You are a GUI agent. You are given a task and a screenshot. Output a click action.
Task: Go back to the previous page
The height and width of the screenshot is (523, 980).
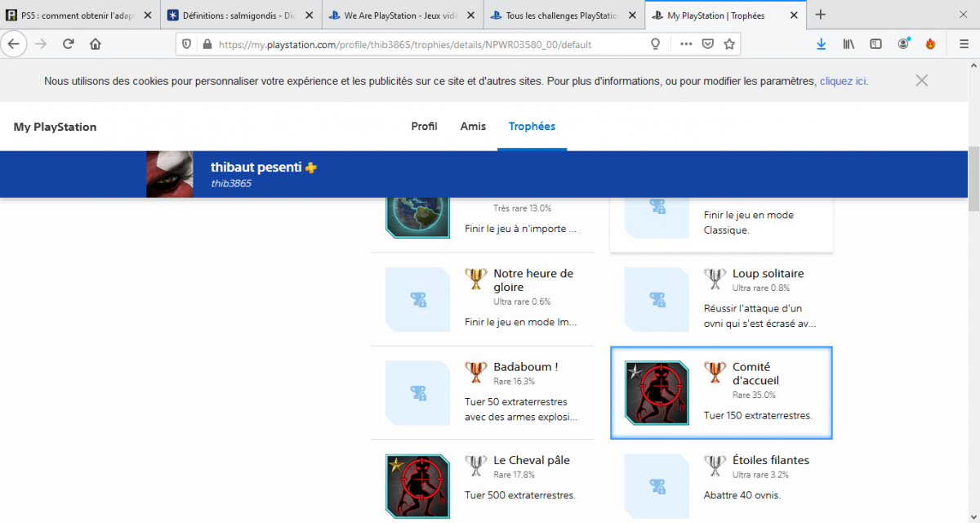[x=14, y=44]
